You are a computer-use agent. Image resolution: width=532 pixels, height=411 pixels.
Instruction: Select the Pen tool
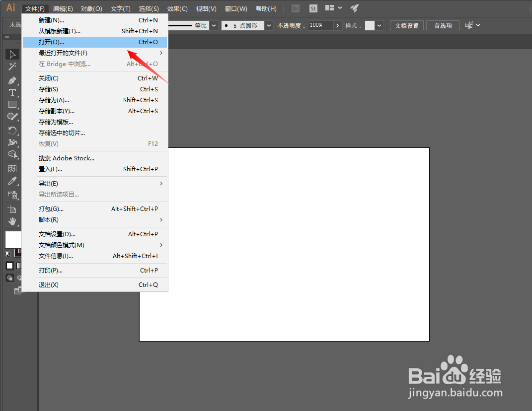pyautogui.click(x=12, y=81)
